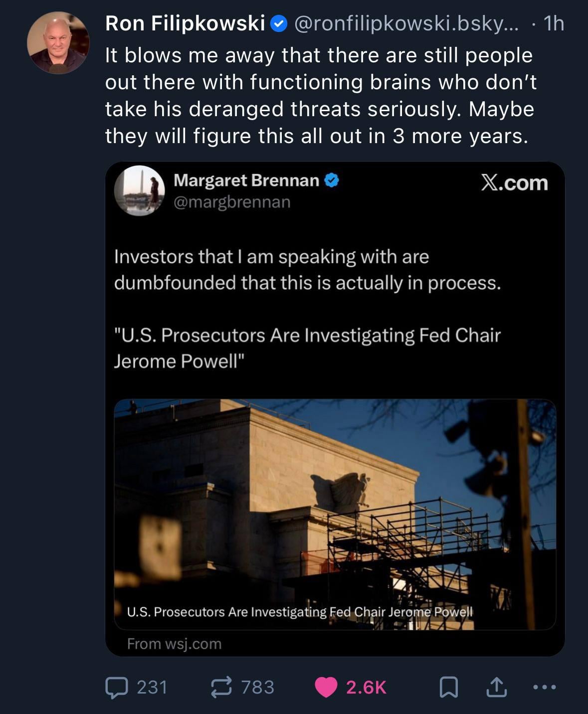Image resolution: width=588 pixels, height=714 pixels.
Task: Click Margaret Brennan's verified checkmark badge
Action: pos(332,180)
